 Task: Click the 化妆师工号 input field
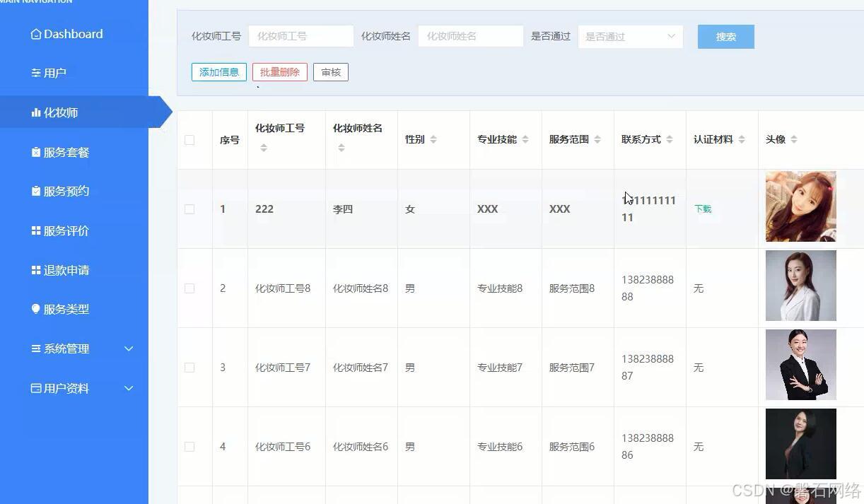coord(300,35)
